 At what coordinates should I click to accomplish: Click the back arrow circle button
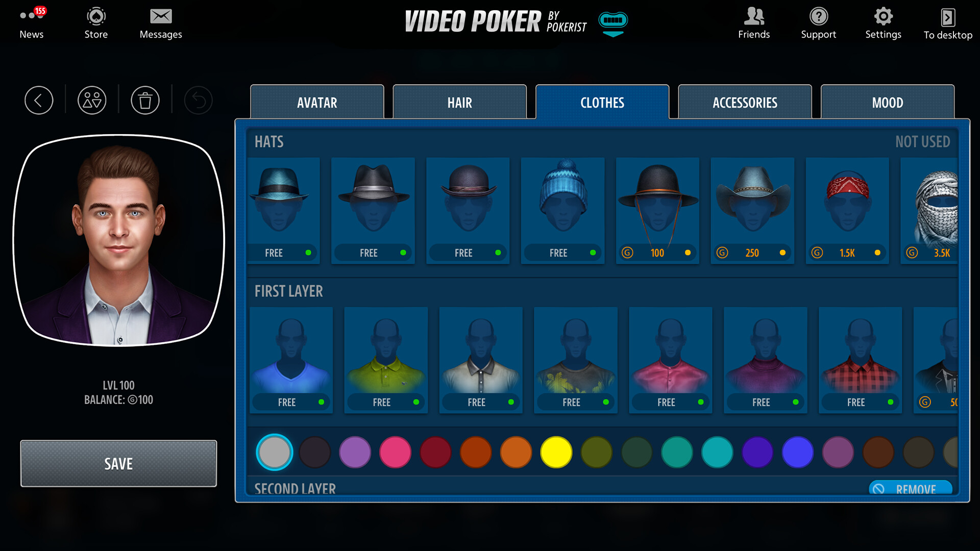click(39, 101)
